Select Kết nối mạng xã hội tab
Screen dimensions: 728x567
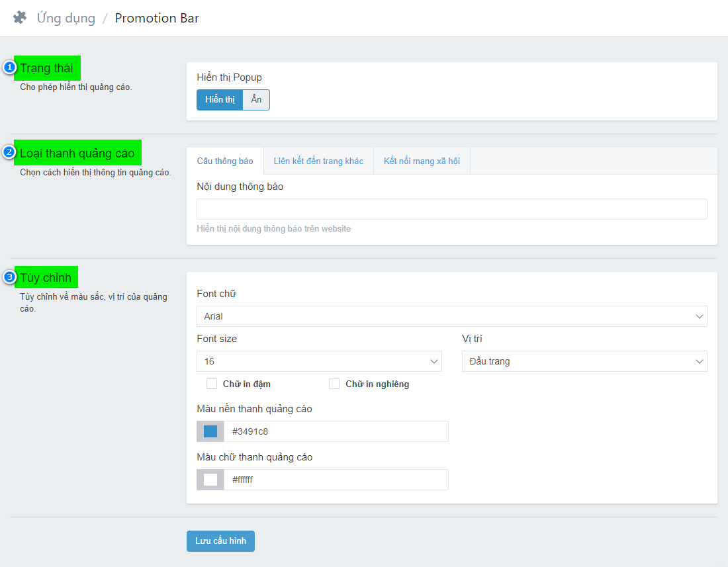(x=422, y=161)
